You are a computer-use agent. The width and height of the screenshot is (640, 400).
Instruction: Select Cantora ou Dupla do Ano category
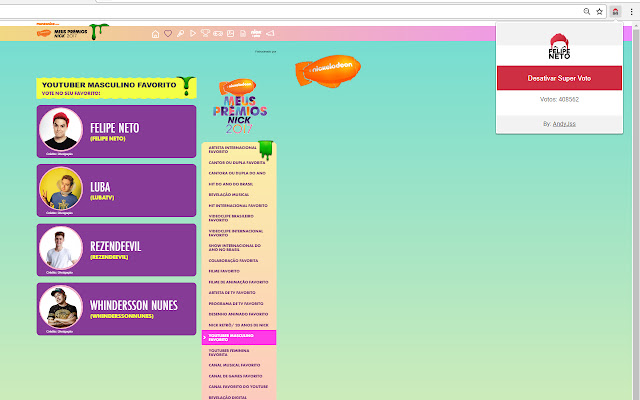click(237, 173)
